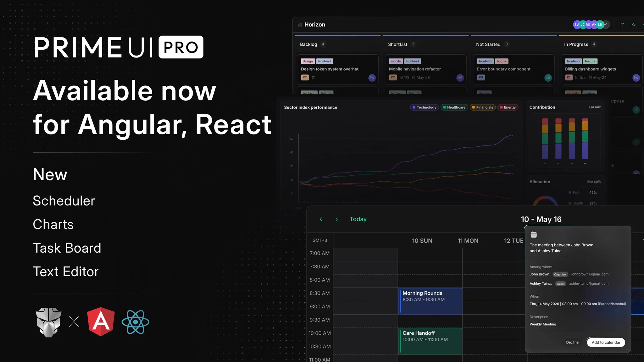Image resolution: width=644 pixels, height=362 pixels.
Task: Click the In Progress column title
Action: click(576, 44)
